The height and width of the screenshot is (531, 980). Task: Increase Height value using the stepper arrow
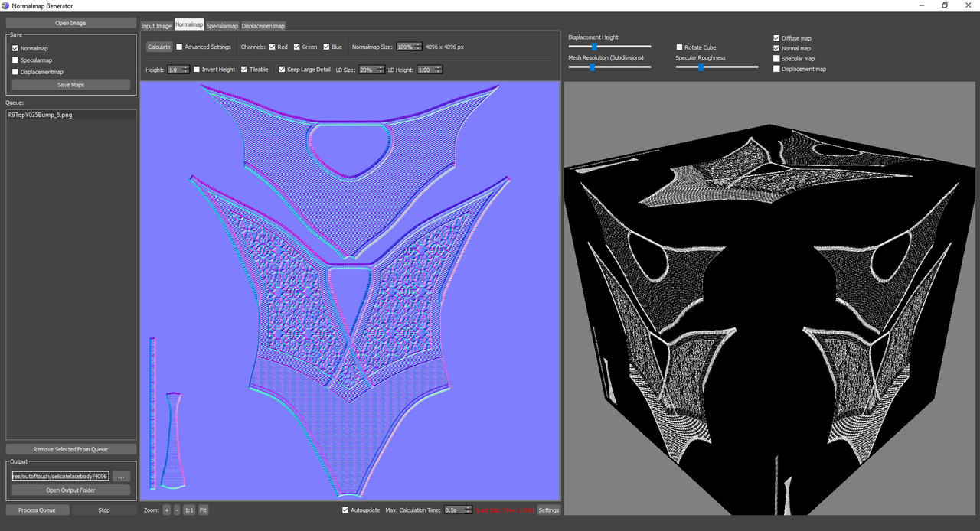(187, 67)
